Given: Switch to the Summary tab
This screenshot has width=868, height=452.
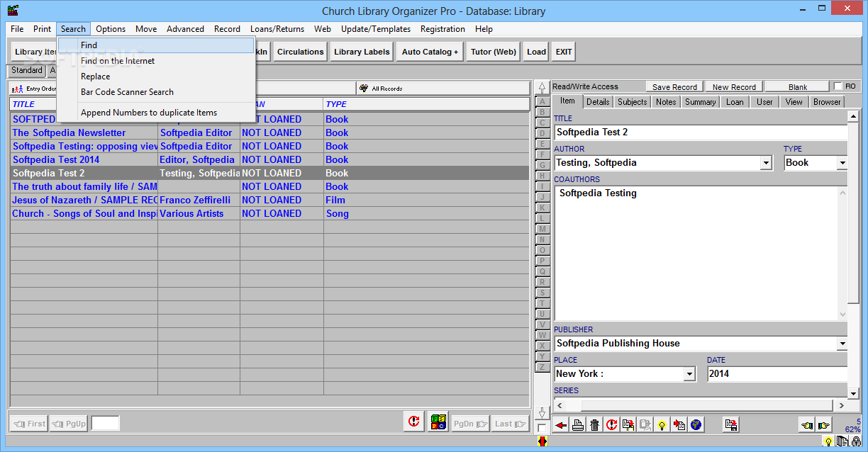Looking at the screenshot, I should tap(700, 102).
